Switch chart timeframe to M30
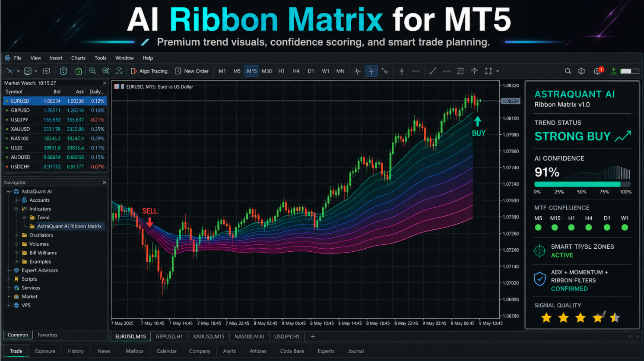Image resolution: width=644 pixels, height=361 pixels. [267, 71]
